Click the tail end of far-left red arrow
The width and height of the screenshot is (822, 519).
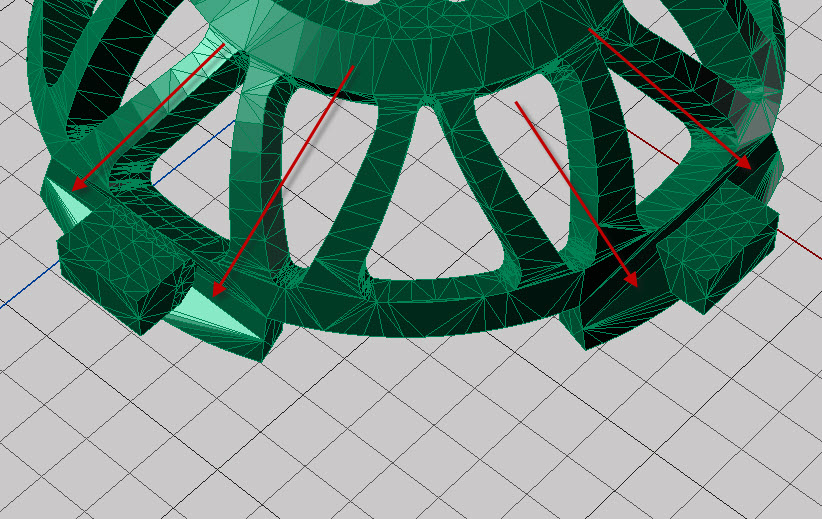tap(222, 44)
